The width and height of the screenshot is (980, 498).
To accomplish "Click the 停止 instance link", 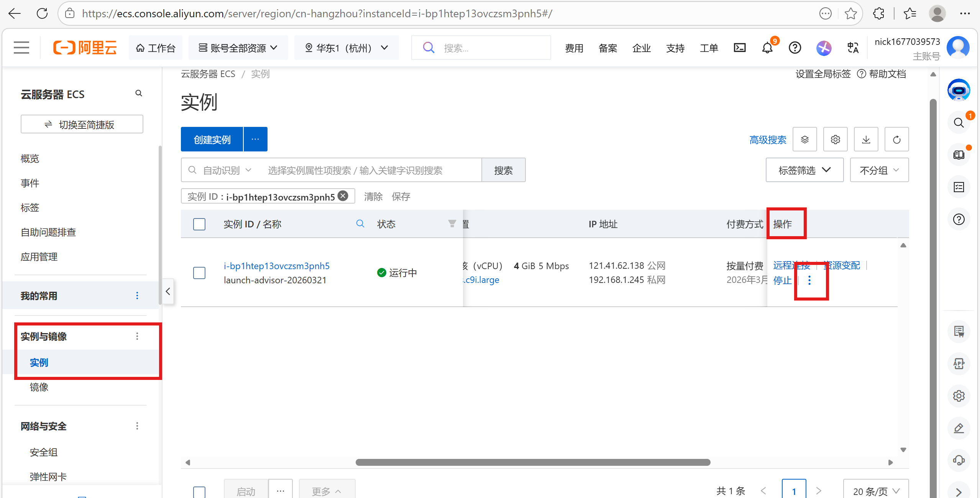I will (x=782, y=281).
